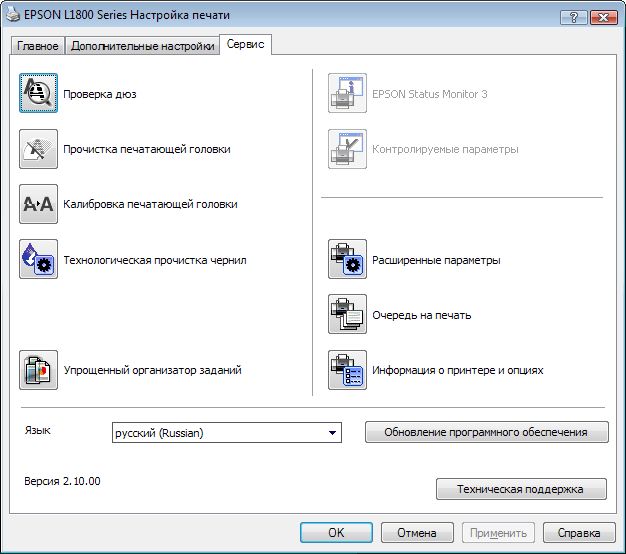This screenshot has height=554, width=626.
Task: Click the EPSON Status Monitor 3 text
Action: tap(430, 94)
